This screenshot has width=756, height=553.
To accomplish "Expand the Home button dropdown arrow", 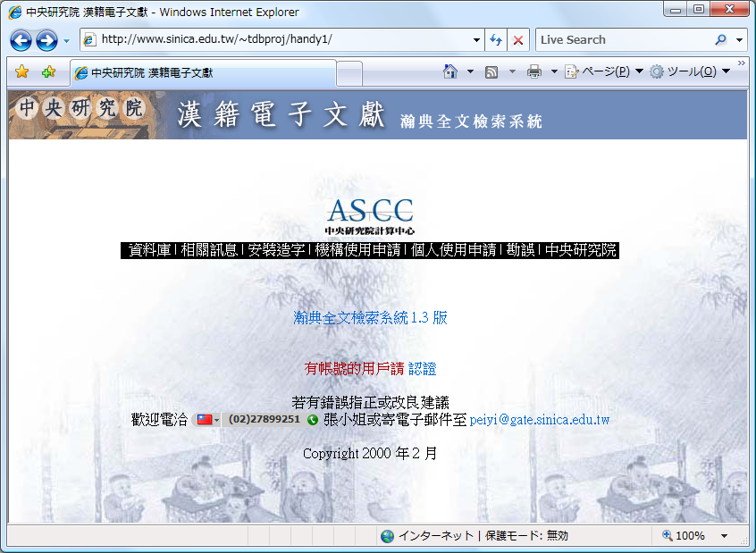I will pos(470,71).
